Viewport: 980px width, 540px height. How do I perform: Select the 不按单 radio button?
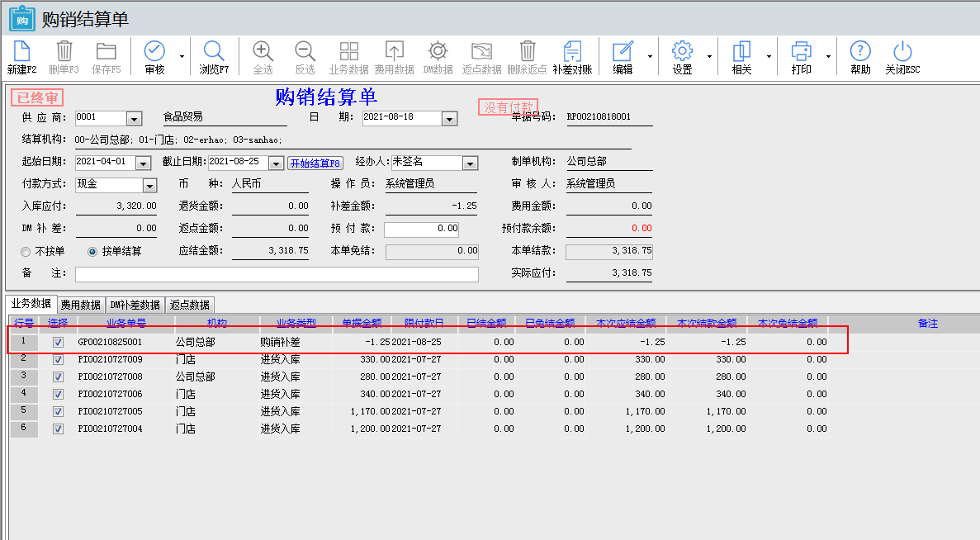(x=26, y=251)
